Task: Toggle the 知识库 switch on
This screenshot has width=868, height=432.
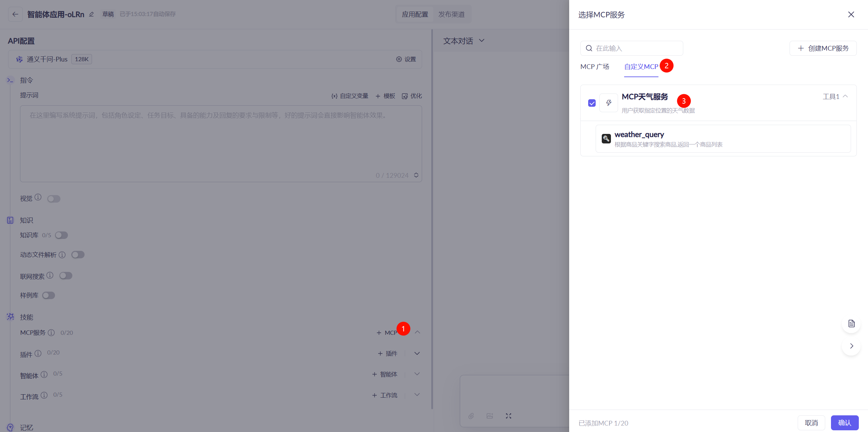Action: coord(61,235)
